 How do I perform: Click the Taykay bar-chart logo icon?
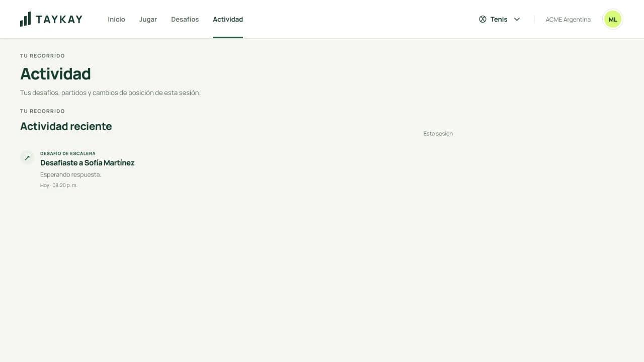[25, 19]
